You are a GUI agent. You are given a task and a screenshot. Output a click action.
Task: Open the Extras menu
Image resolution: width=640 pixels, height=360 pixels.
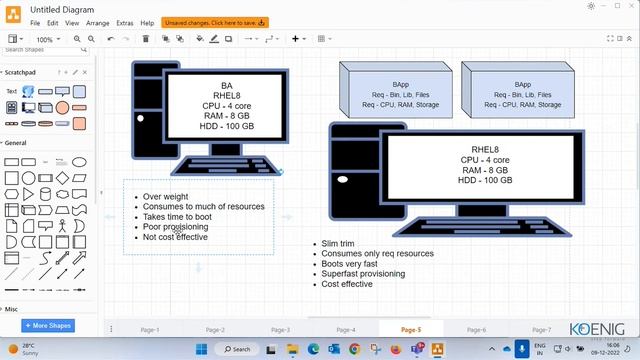[125, 23]
